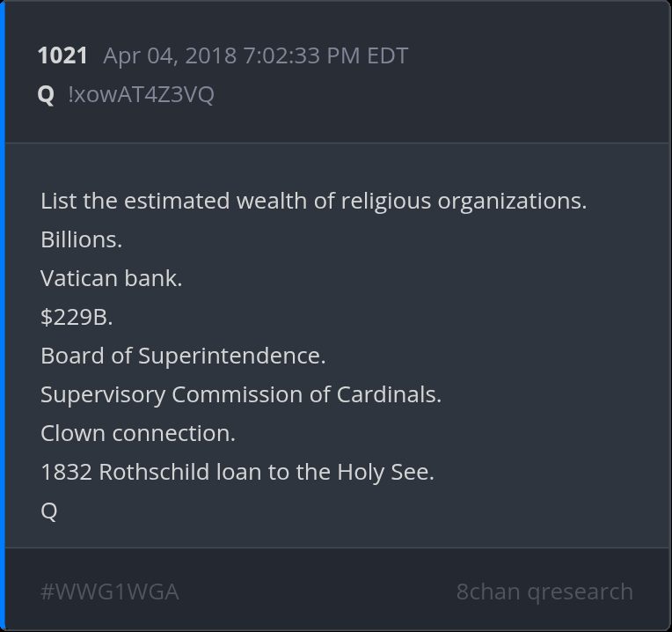
Task: Open the #WWG1WGA hashtag
Action: click(x=110, y=592)
